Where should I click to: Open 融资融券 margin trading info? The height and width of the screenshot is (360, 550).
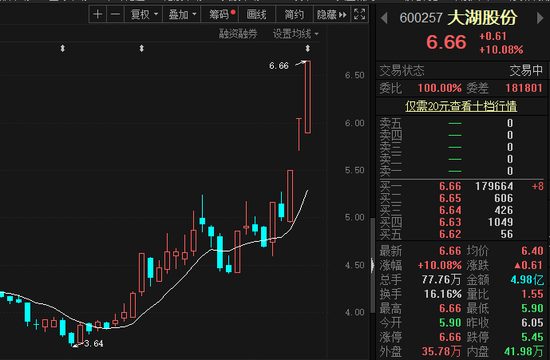[238, 34]
